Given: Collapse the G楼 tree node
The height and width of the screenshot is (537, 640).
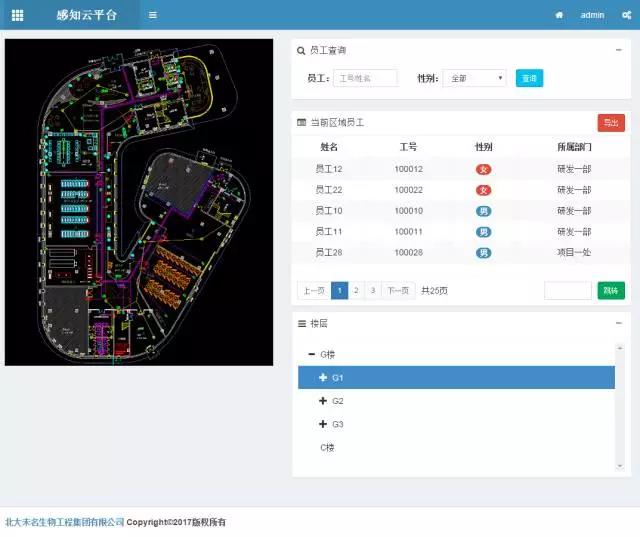Looking at the screenshot, I should tap(312, 355).
